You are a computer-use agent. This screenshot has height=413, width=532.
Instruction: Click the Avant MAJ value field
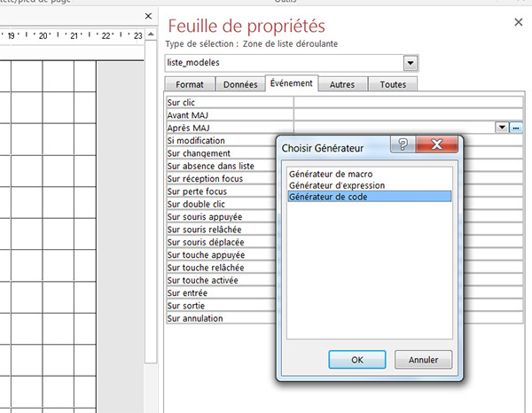[408, 115]
